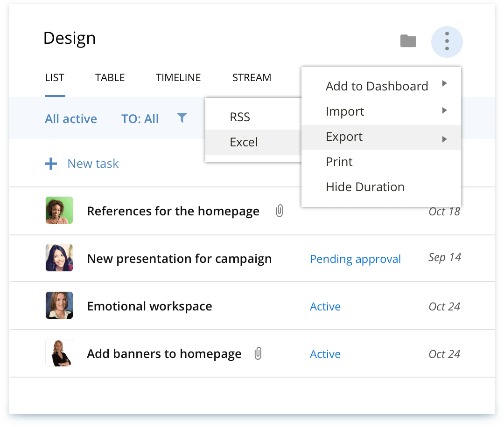This screenshot has width=504, height=427.
Task: Expand the Import submenu arrow
Action: pos(445,111)
